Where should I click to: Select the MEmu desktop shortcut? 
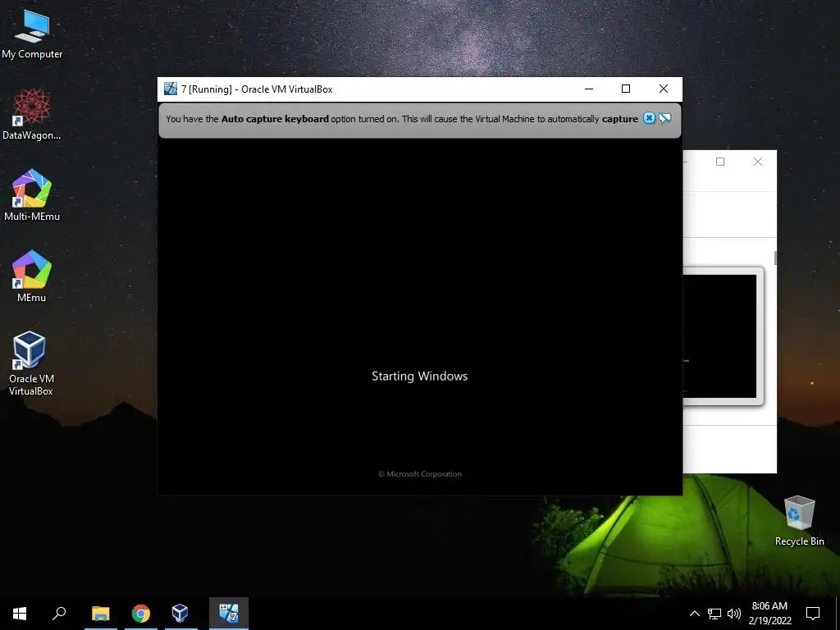(x=32, y=276)
